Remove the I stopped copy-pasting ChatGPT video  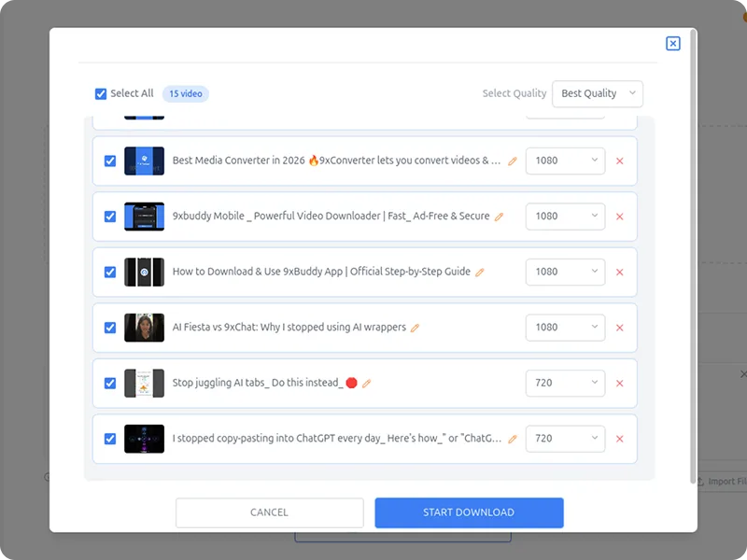[x=620, y=439]
